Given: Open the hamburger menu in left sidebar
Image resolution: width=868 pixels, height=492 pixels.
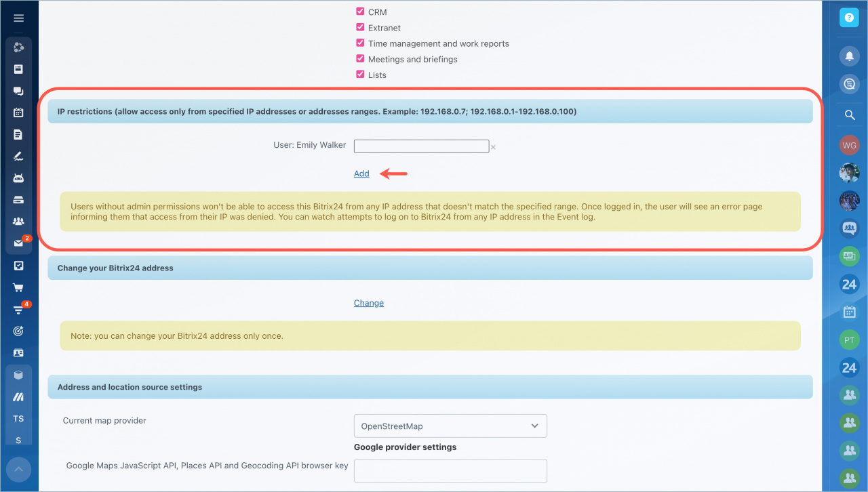Looking at the screenshot, I should [x=18, y=18].
